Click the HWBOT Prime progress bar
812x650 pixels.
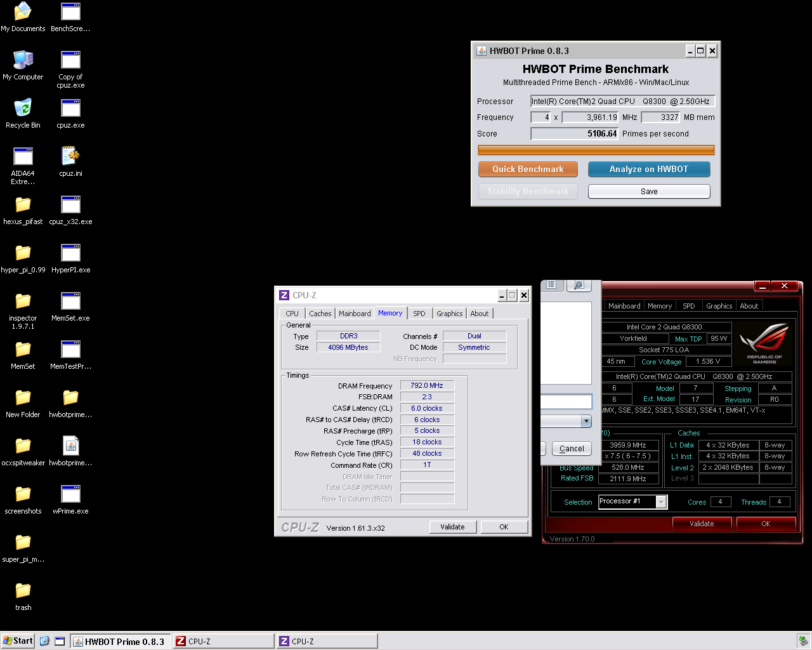tap(596, 150)
